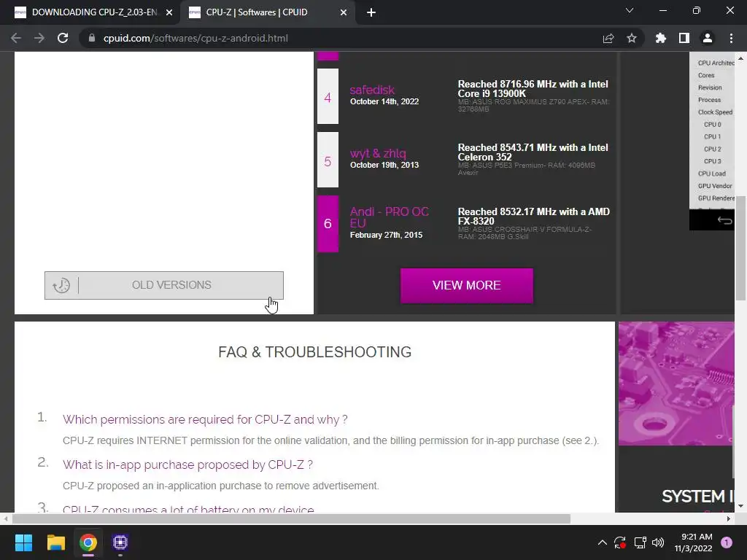Click the forward navigation arrow
This screenshot has width=747, height=560.
[39, 38]
